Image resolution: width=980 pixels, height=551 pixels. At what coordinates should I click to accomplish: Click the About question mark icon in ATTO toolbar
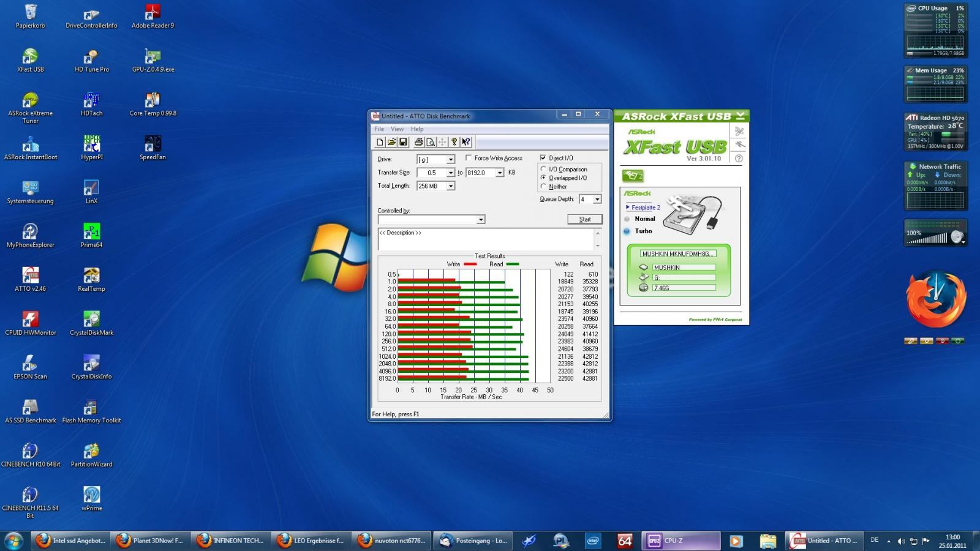point(454,142)
